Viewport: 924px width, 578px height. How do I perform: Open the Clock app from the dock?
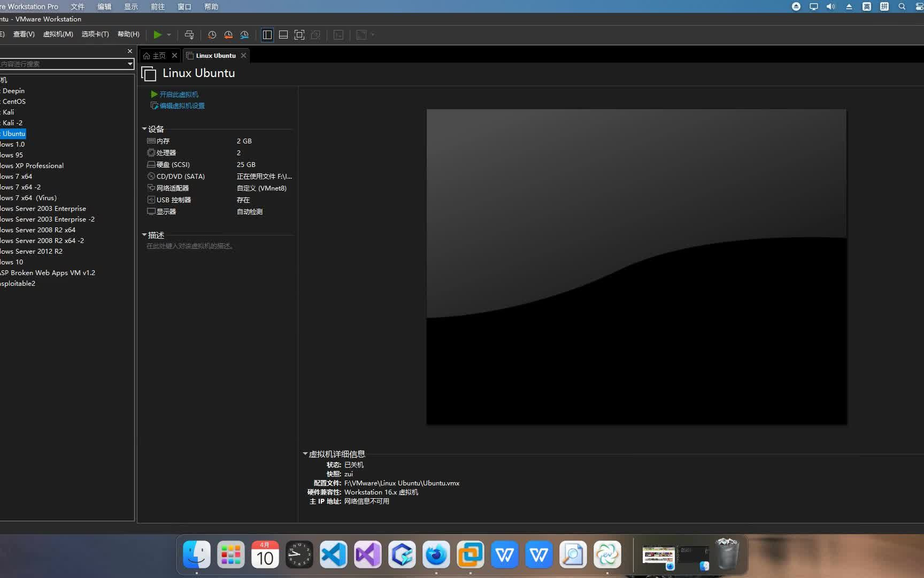coord(299,554)
